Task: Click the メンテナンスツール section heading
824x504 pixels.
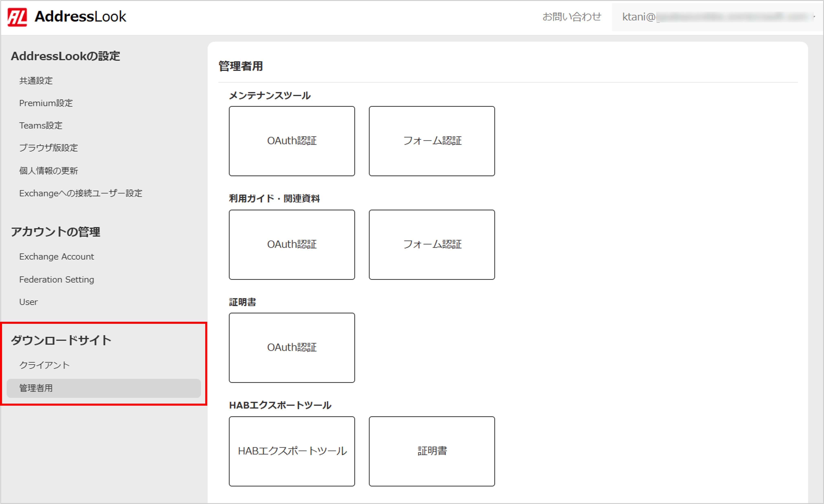Action: point(270,96)
